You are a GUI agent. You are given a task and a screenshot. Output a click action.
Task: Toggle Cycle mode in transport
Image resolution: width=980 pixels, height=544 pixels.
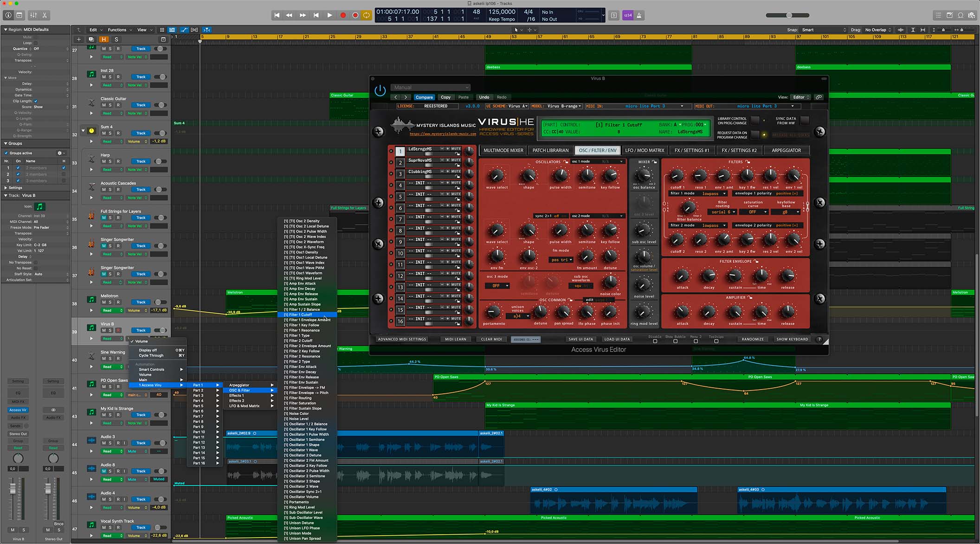(367, 15)
